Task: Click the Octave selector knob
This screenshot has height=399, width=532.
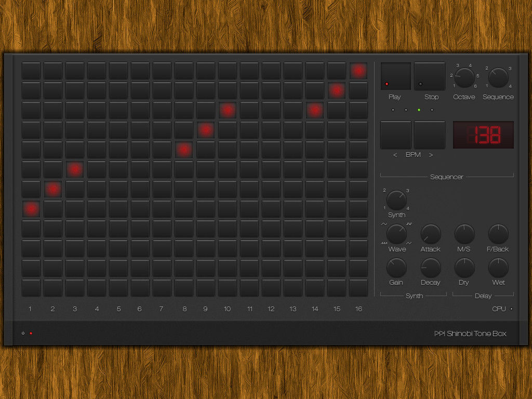Action: pos(464,78)
